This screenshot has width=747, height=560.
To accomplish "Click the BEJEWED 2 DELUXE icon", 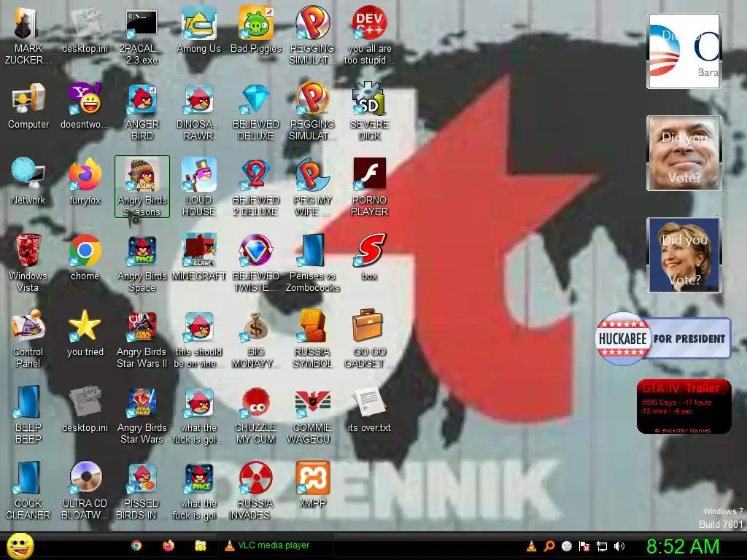I will 256,187.
